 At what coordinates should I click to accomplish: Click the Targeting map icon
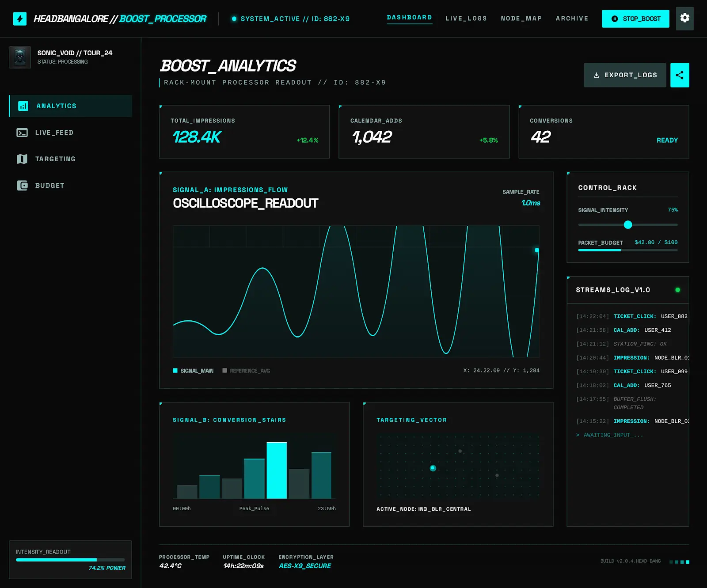pos(22,159)
